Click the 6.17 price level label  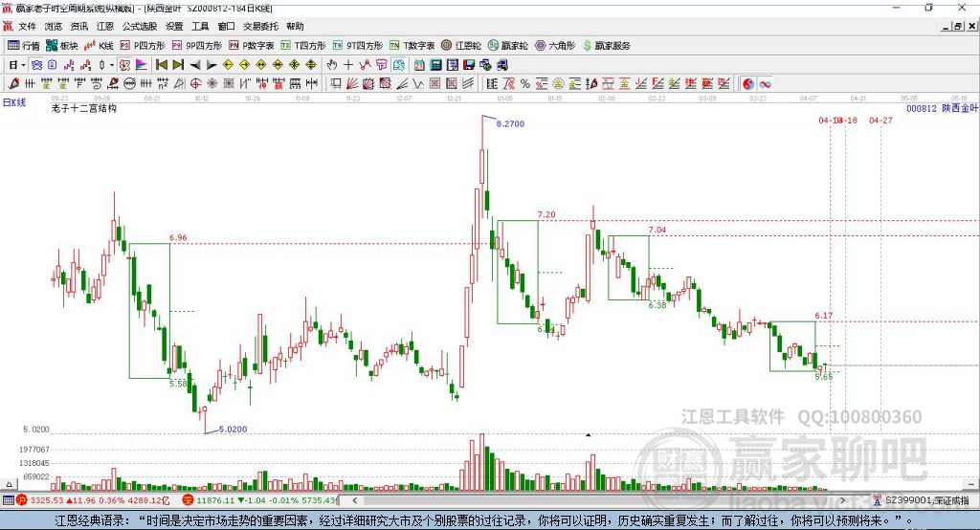coord(824,316)
